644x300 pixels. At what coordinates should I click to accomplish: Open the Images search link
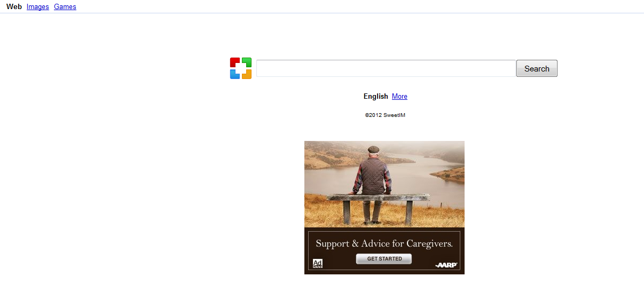click(x=38, y=7)
